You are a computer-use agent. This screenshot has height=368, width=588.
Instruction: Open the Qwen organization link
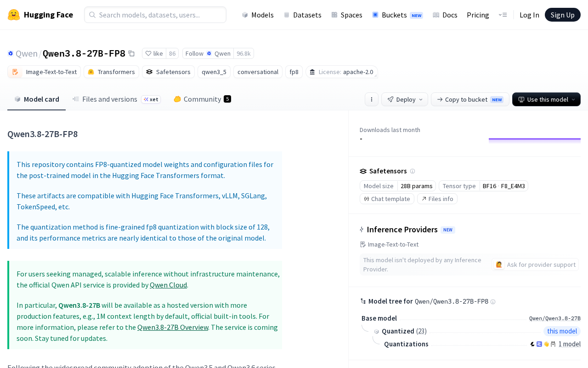pyautogui.click(x=27, y=53)
